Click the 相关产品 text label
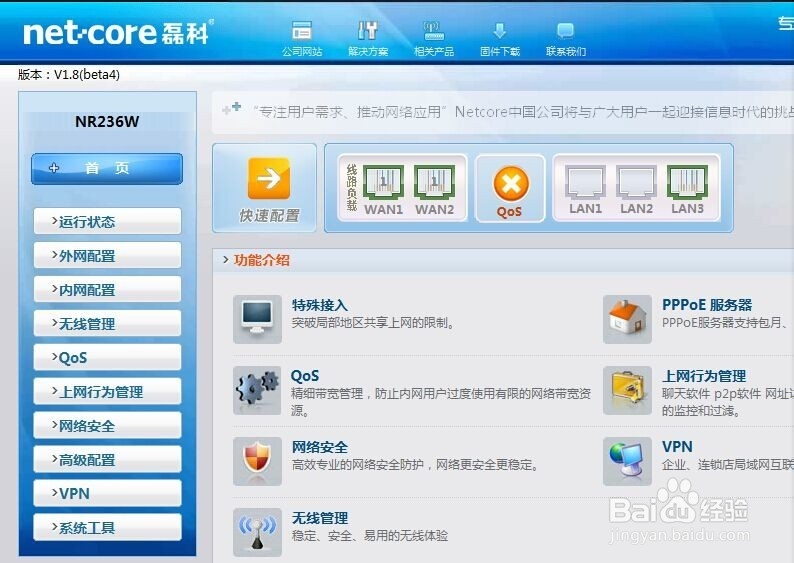794x563 pixels. (434, 52)
